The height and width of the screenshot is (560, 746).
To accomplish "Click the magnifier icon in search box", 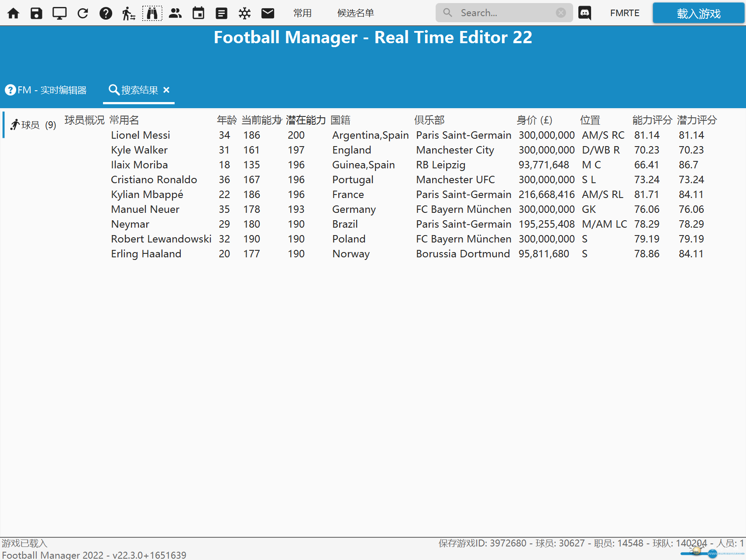I will 447,13.
